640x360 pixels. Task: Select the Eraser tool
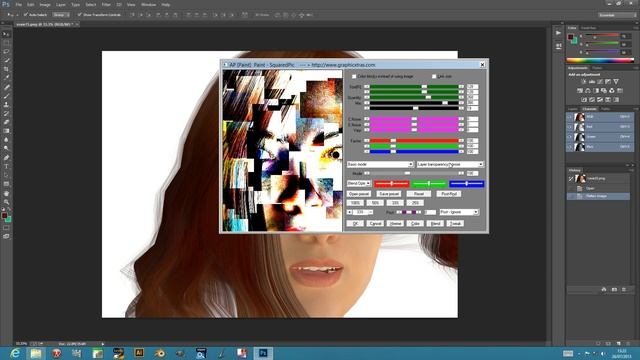(x=6, y=122)
